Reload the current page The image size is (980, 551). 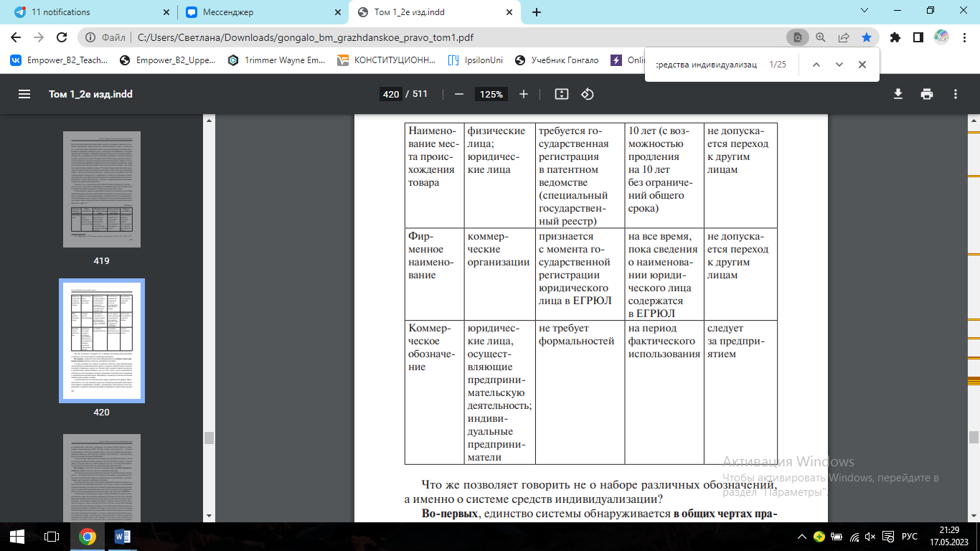coord(62,38)
